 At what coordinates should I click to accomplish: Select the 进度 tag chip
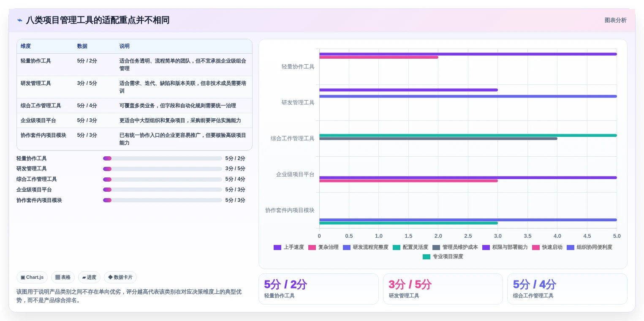(x=89, y=277)
